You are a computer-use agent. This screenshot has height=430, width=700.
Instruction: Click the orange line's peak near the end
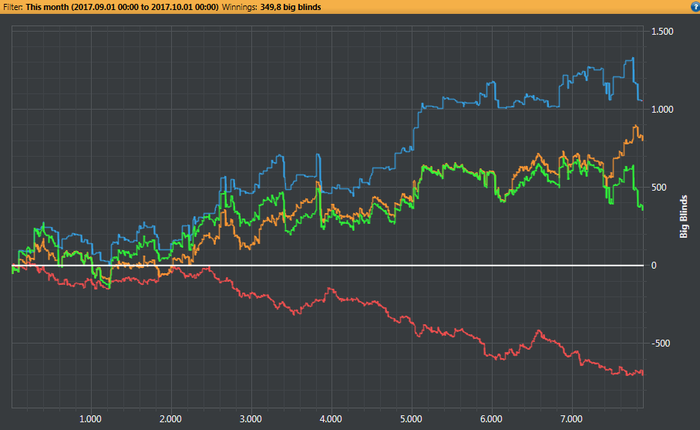point(635,126)
